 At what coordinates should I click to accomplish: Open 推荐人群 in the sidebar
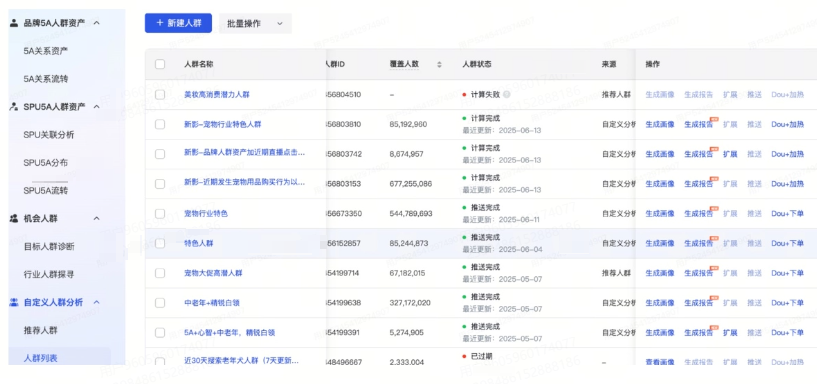(41, 330)
